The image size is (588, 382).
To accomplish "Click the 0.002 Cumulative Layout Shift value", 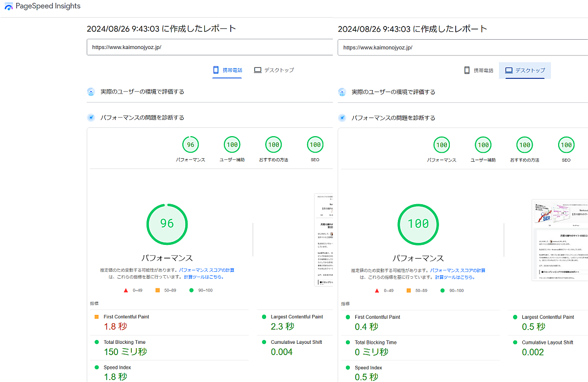I will pyautogui.click(x=533, y=352).
